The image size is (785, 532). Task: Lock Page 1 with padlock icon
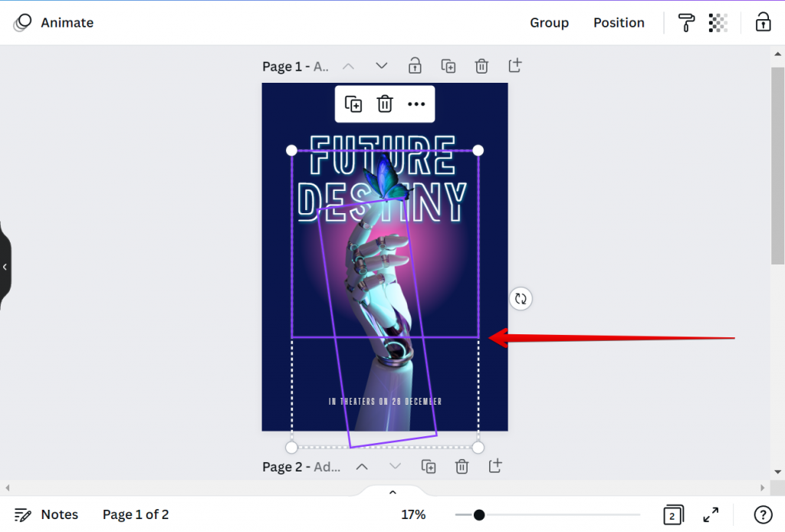click(x=415, y=66)
